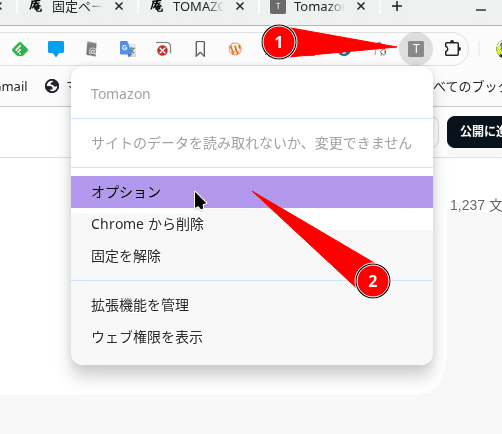This screenshot has width=502, height=434.
Task: Open the Google Translate extension icon
Action: pyautogui.click(x=128, y=49)
